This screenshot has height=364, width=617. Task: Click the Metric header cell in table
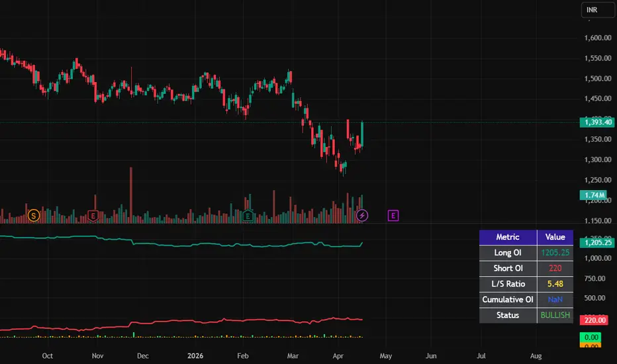pyautogui.click(x=508, y=238)
